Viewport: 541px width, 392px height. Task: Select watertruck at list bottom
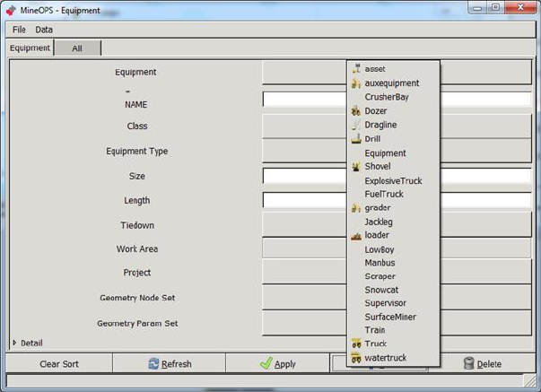pos(393,358)
